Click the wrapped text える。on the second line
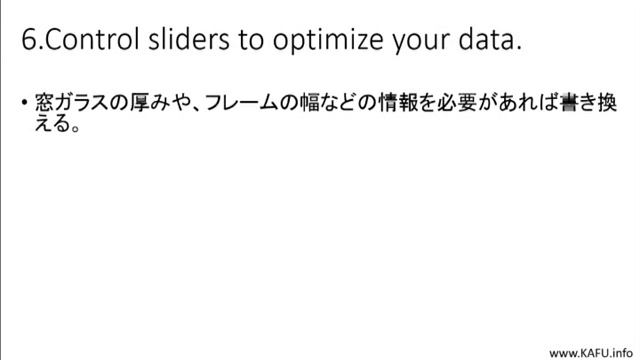 [x=57, y=123]
